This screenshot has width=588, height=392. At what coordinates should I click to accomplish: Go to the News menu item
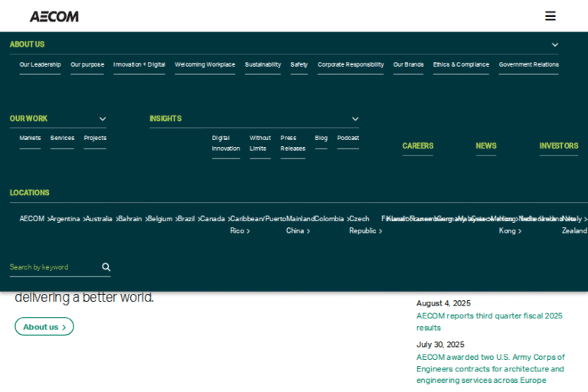(x=485, y=145)
